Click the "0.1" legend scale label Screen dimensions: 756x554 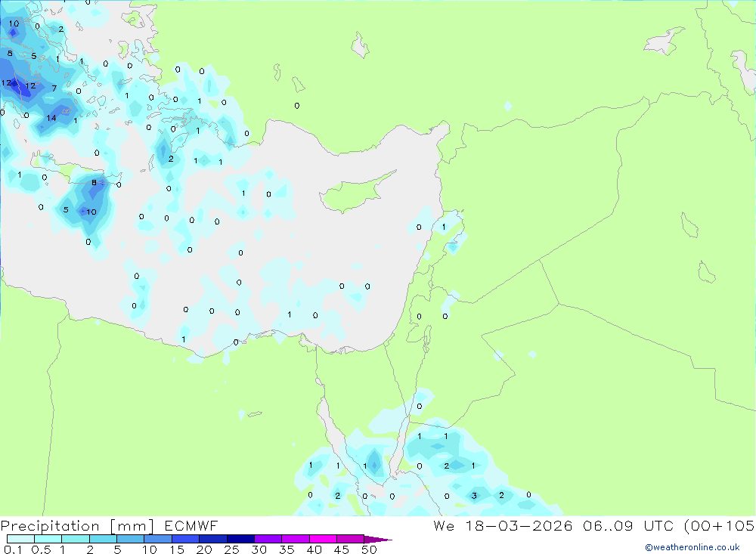coord(13,549)
